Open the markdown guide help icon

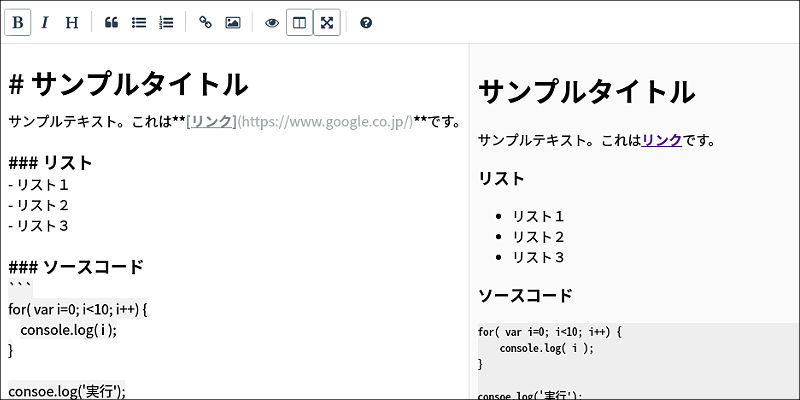(x=366, y=23)
